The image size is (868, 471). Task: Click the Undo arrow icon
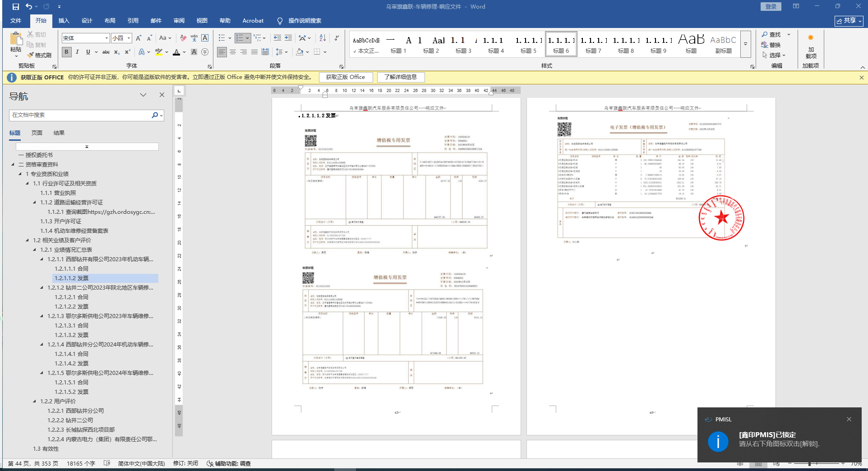click(x=29, y=7)
